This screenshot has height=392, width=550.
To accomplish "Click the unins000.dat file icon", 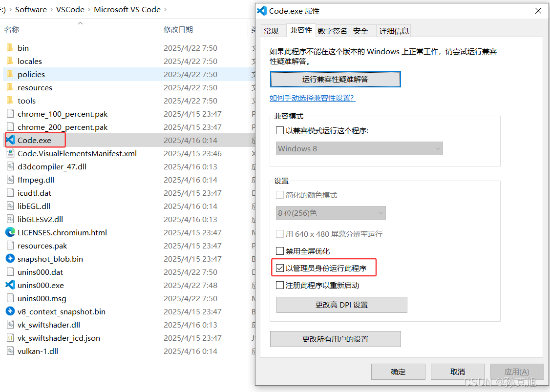I will (11, 272).
